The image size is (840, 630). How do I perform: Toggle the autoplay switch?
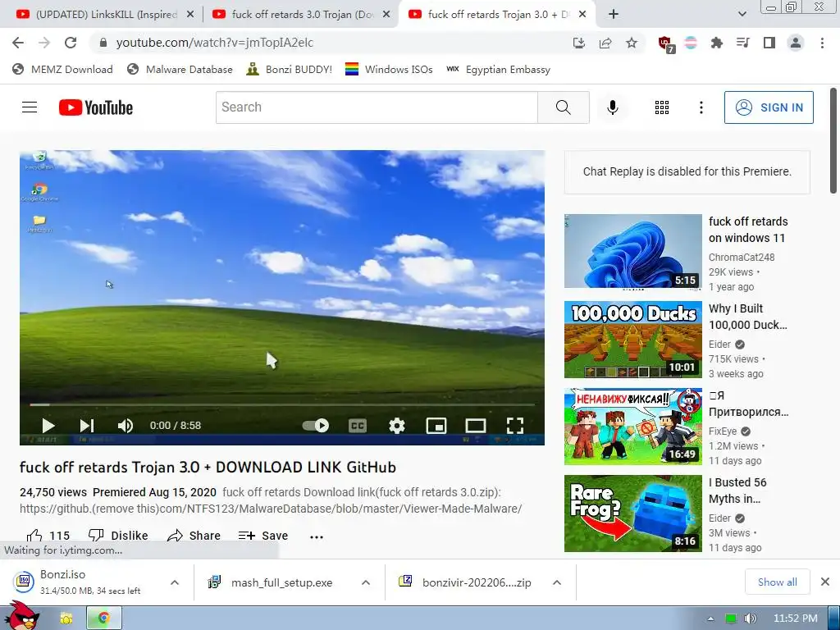tap(316, 426)
